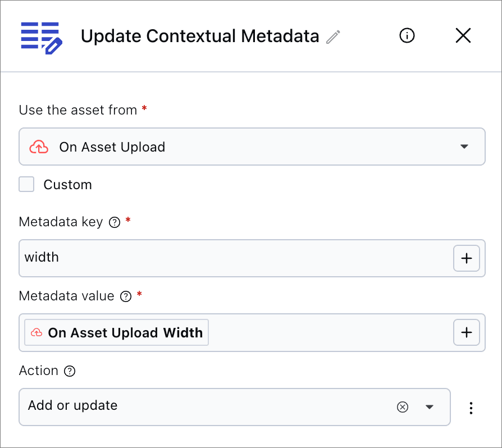Click the plus button in Metadata value
The height and width of the screenshot is (448, 502).
(x=466, y=332)
